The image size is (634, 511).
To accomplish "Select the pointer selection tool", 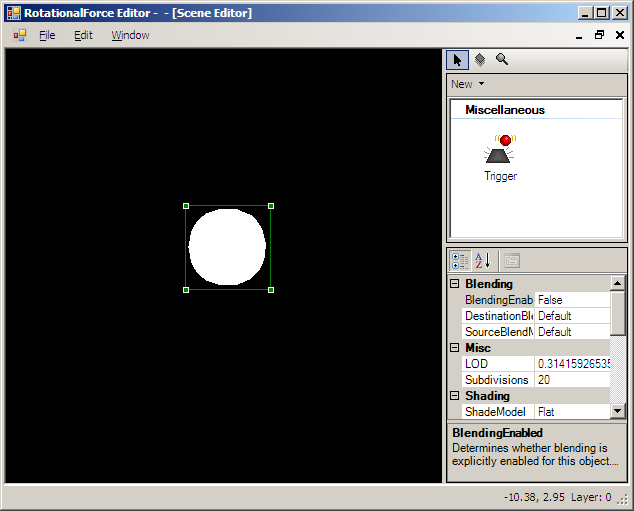I will (x=457, y=60).
